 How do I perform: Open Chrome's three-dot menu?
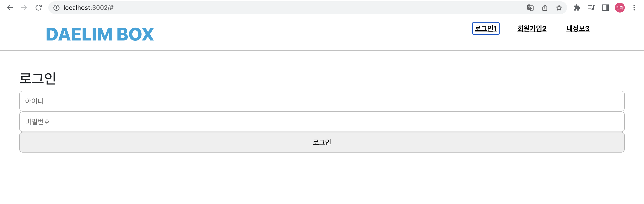point(634,8)
